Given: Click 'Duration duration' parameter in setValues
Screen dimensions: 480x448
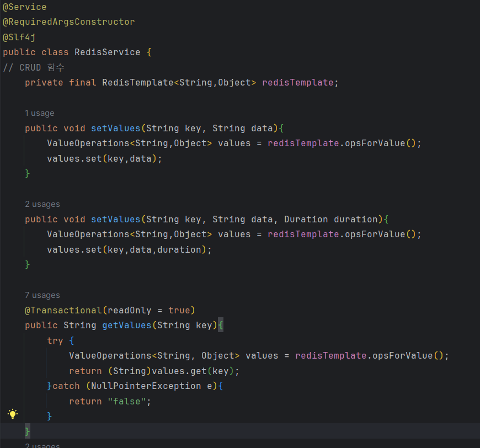Looking at the screenshot, I should tap(331, 219).
